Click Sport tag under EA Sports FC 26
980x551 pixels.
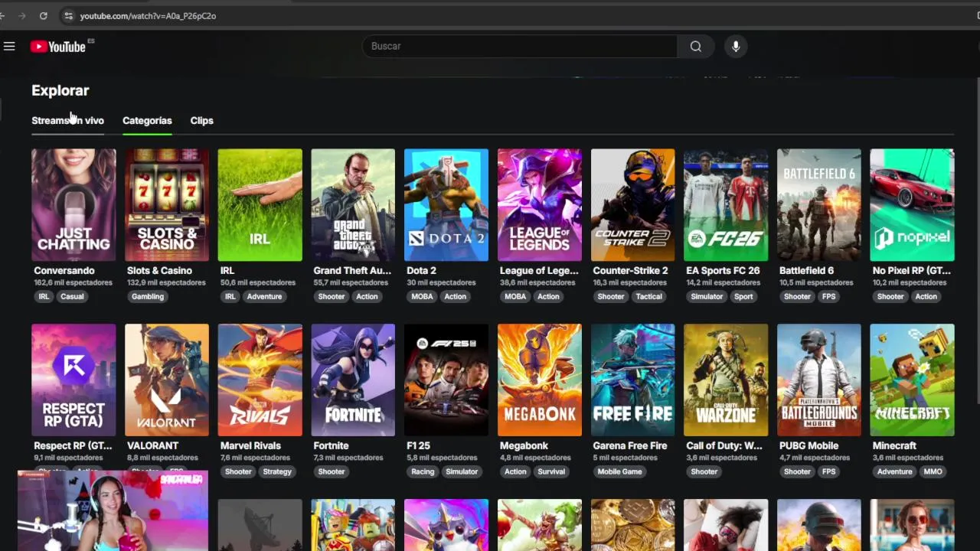(743, 297)
